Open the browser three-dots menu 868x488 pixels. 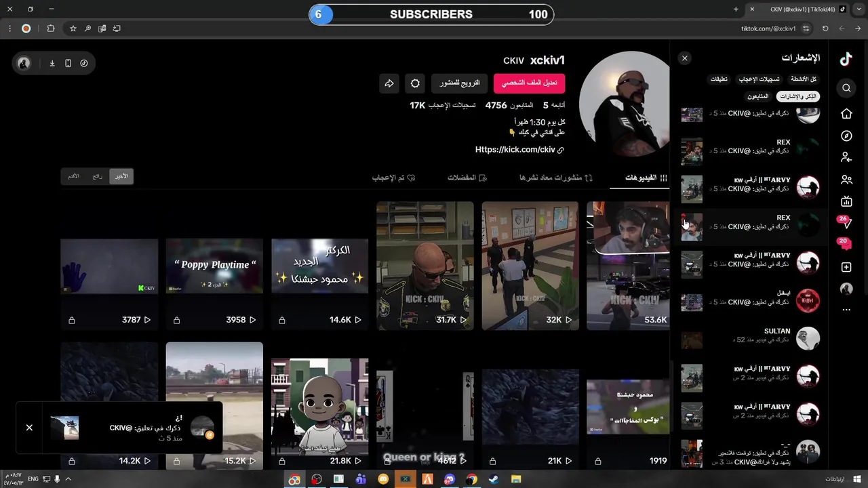click(9, 28)
